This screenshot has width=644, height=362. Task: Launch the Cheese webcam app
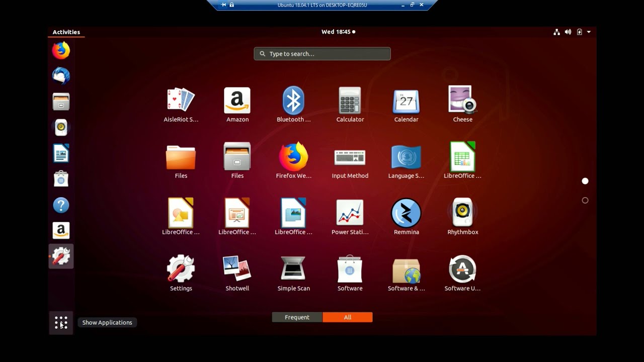pyautogui.click(x=463, y=105)
